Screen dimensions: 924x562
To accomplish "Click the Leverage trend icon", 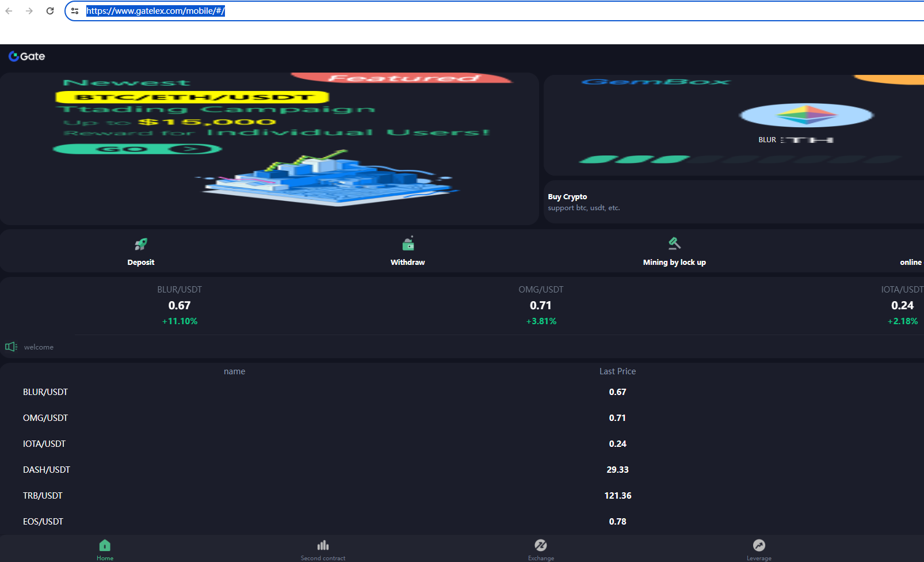I will (759, 545).
